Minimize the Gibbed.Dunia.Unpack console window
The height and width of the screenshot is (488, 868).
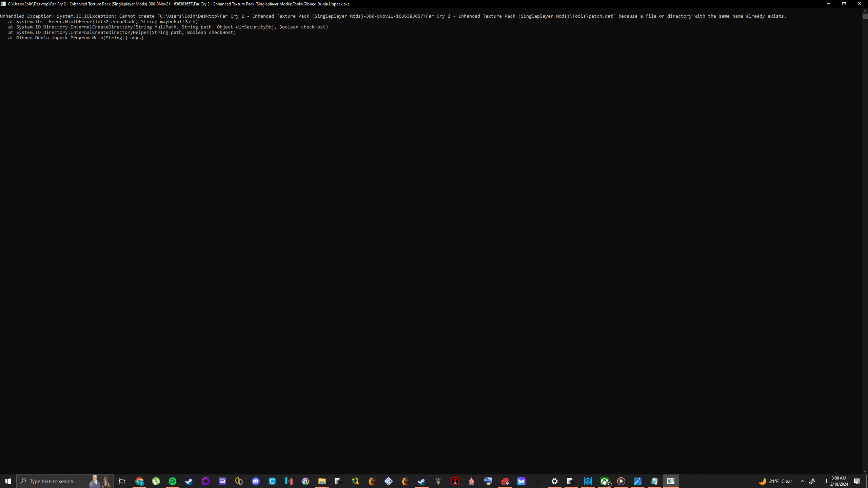click(x=828, y=4)
